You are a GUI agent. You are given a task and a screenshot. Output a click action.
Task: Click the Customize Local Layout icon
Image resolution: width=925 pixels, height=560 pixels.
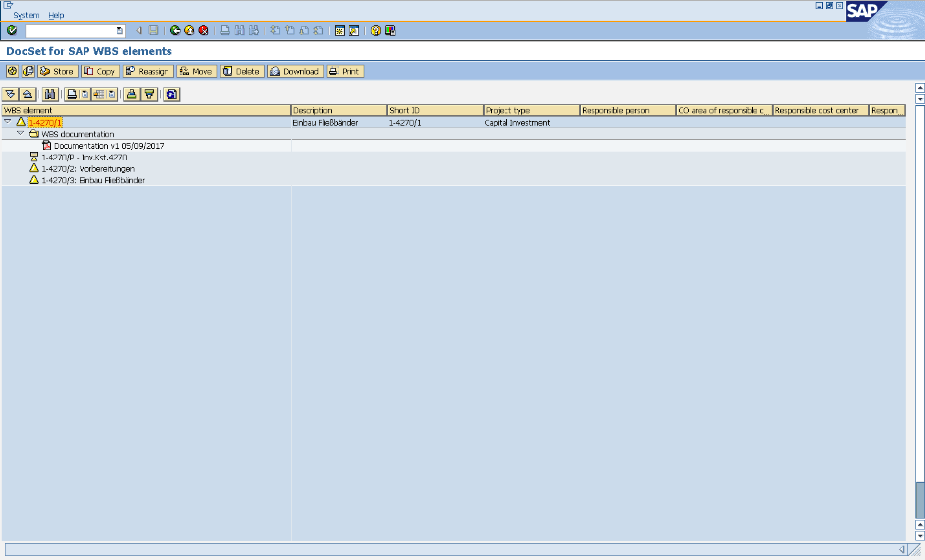[x=390, y=31]
